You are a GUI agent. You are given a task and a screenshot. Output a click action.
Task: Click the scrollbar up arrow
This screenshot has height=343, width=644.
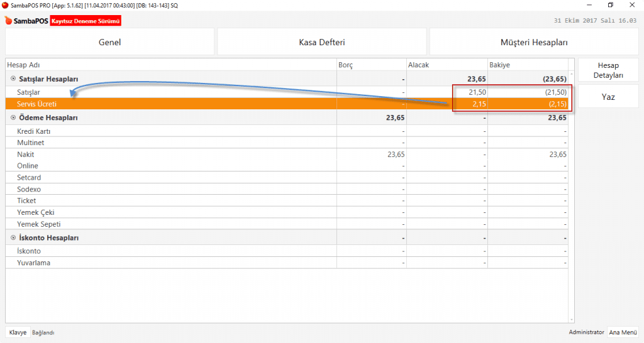coord(571,63)
